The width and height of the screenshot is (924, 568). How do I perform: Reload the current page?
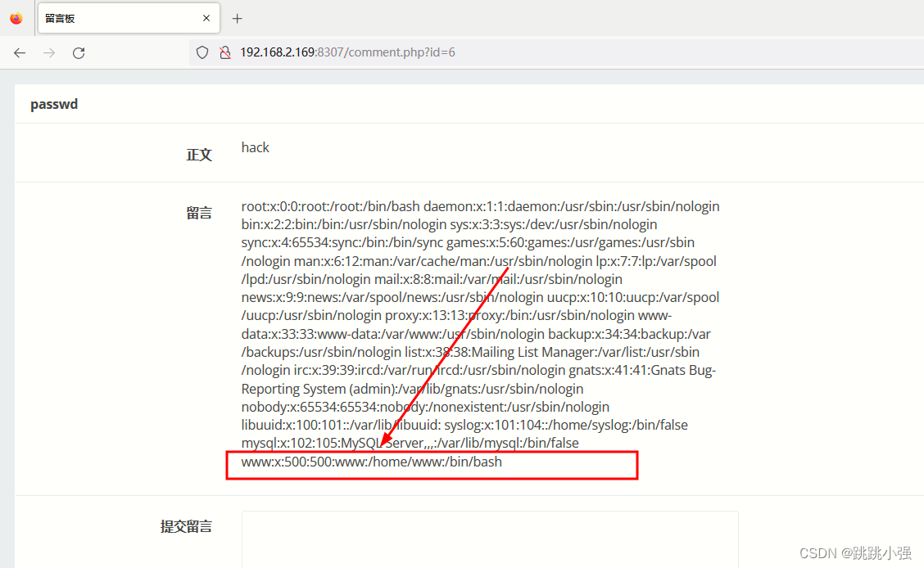tap(79, 52)
